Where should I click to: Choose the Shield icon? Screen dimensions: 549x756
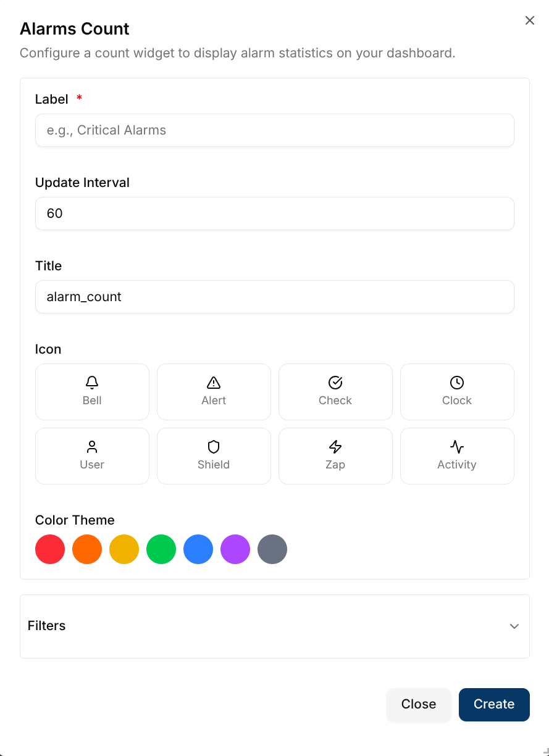tap(213, 455)
